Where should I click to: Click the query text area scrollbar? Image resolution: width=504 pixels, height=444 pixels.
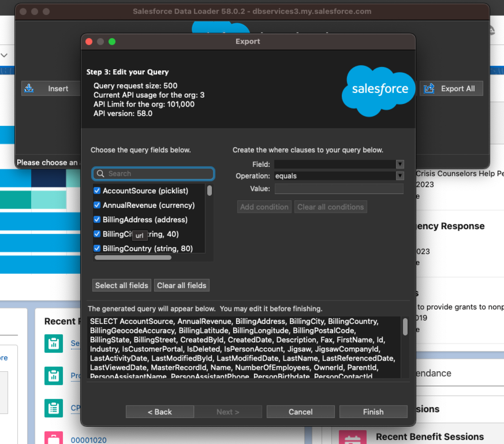[x=405, y=326]
